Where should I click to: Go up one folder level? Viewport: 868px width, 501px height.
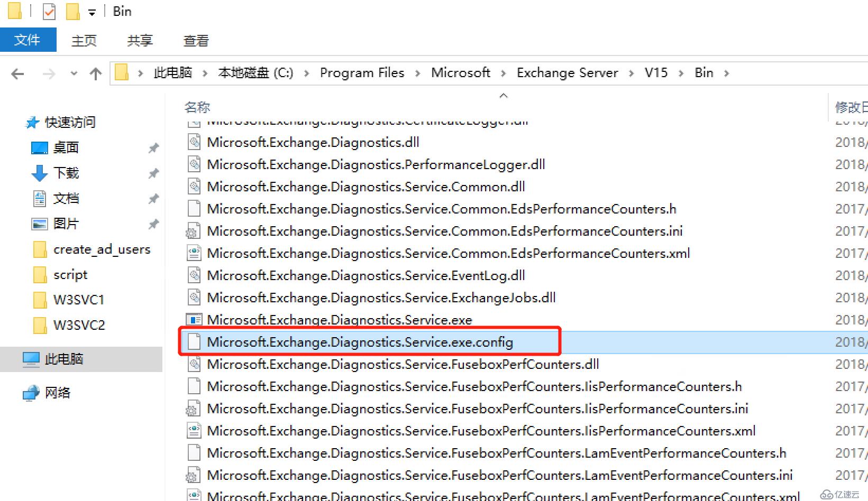(x=96, y=73)
